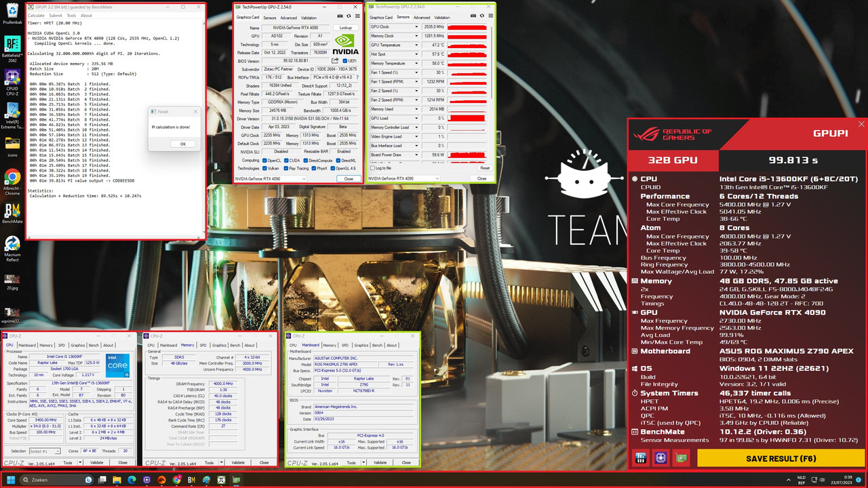Image resolution: width=868 pixels, height=488 pixels.
Task: Click Validate in CPU-Z Mainboard window
Action: pyautogui.click(x=380, y=462)
